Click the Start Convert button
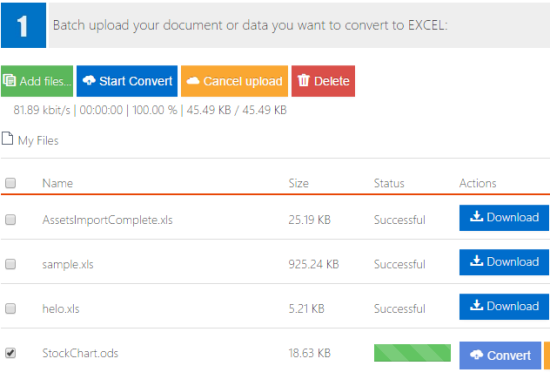The height and width of the screenshot is (386, 550). 127,81
